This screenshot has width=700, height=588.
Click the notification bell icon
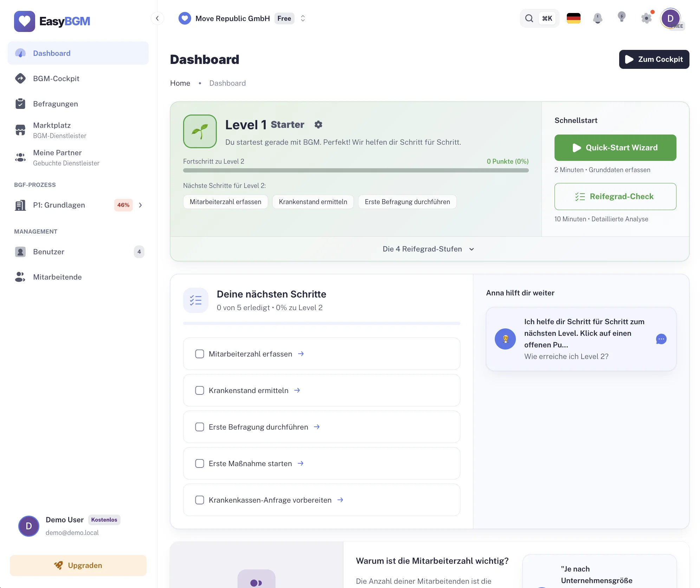coord(597,18)
